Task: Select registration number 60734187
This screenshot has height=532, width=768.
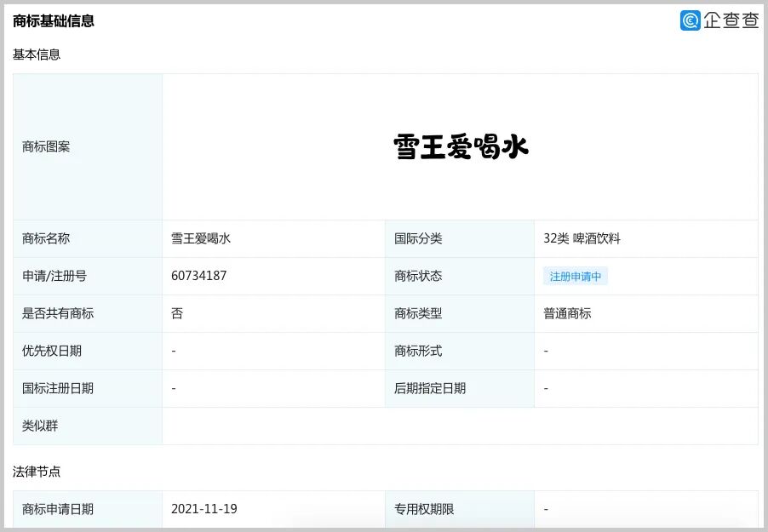Action: click(x=199, y=276)
